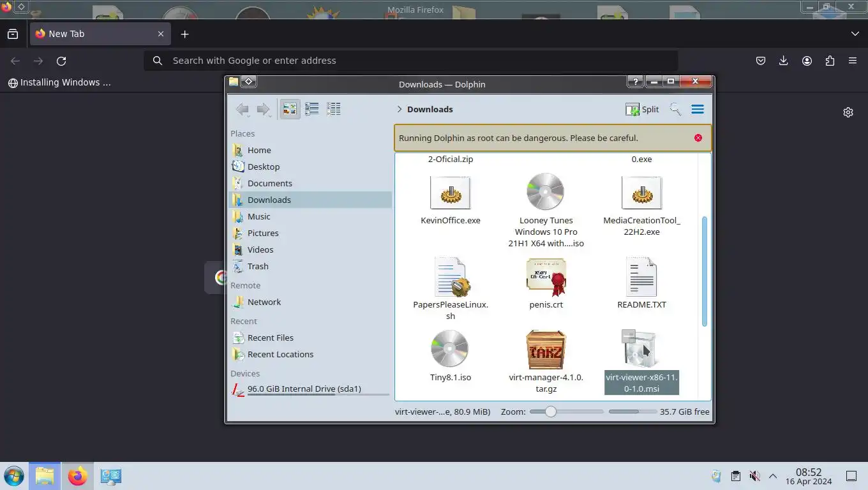This screenshot has width=868, height=490.
Task: Open Firefox's application hamburger menu
Action: 853,61
